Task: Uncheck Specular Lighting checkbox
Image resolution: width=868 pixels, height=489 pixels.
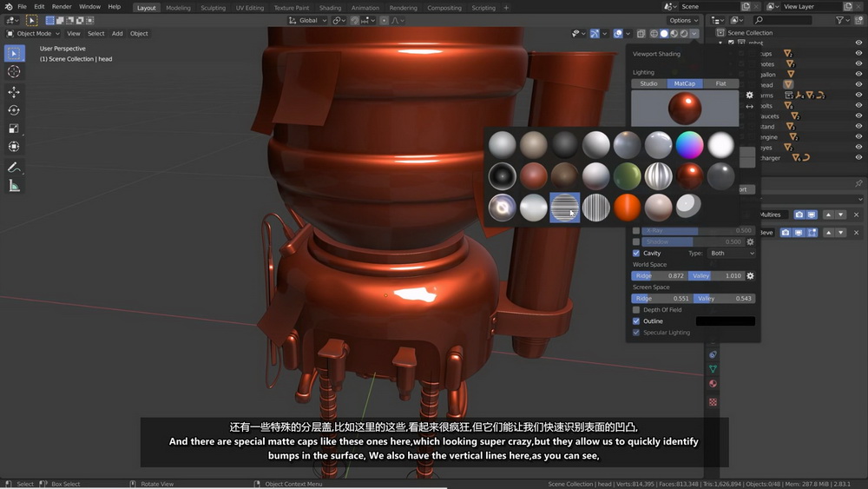Action: (636, 333)
